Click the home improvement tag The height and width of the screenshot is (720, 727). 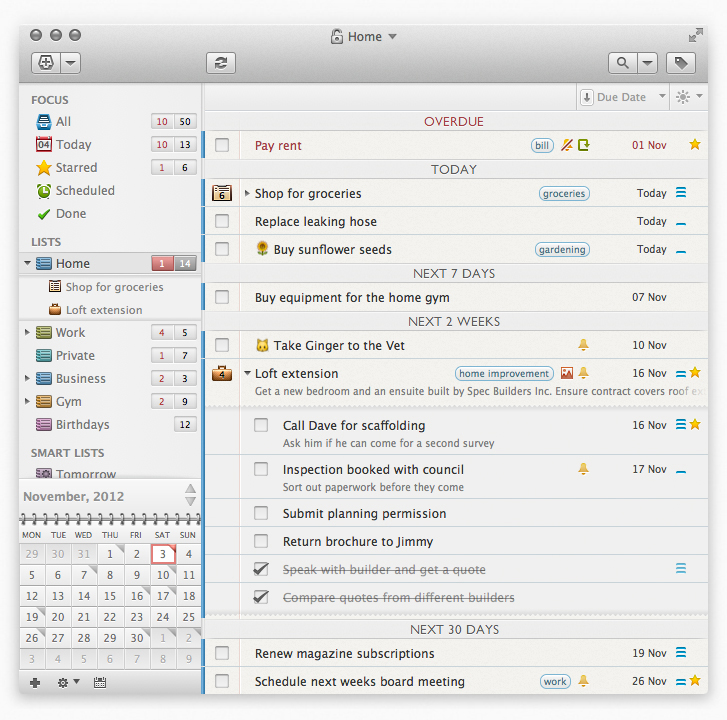click(504, 374)
